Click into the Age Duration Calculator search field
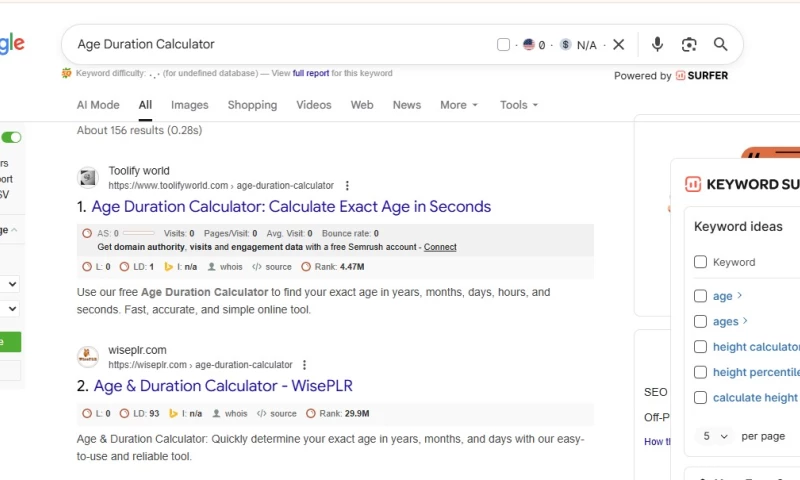Image resolution: width=800 pixels, height=480 pixels. click(276, 44)
